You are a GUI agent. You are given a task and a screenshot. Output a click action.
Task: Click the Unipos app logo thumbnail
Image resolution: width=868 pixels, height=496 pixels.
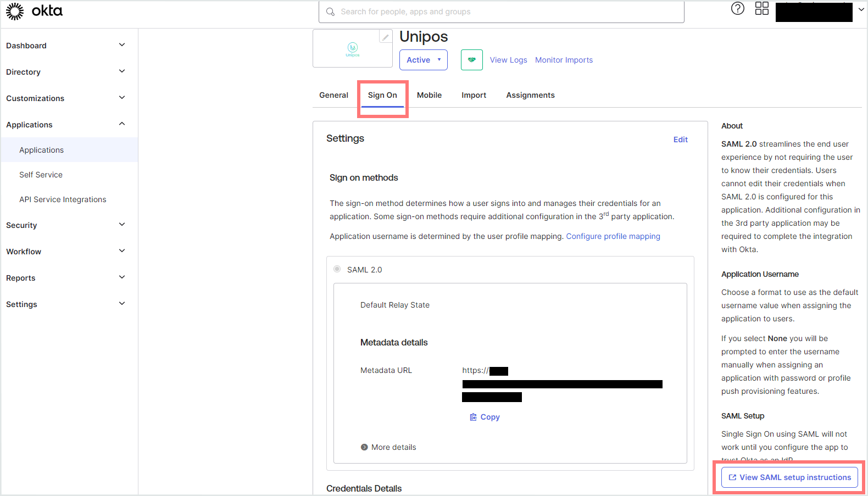tap(353, 49)
